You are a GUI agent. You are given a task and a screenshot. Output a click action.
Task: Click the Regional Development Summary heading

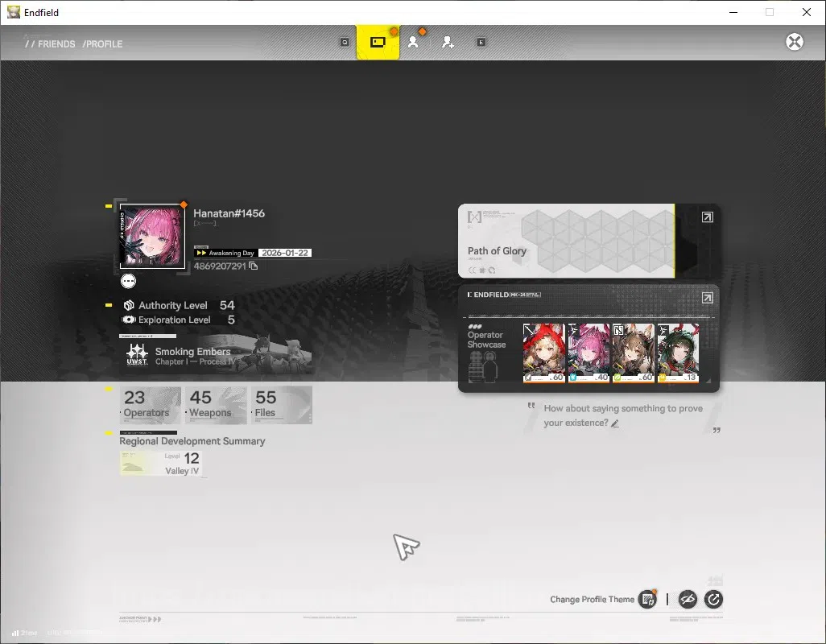[x=192, y=441]
